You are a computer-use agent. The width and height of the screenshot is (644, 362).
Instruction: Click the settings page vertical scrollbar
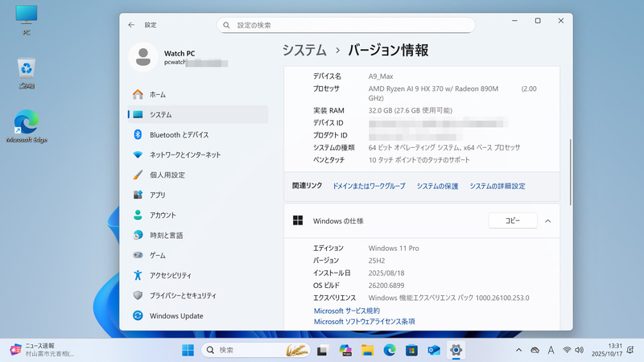tap(571, 172)
